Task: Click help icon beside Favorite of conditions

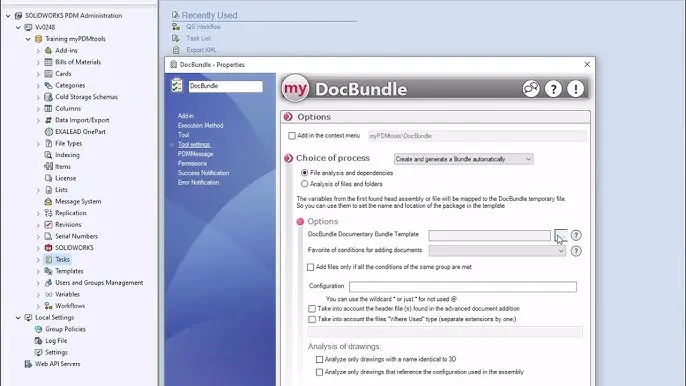Action: (576, 251)
